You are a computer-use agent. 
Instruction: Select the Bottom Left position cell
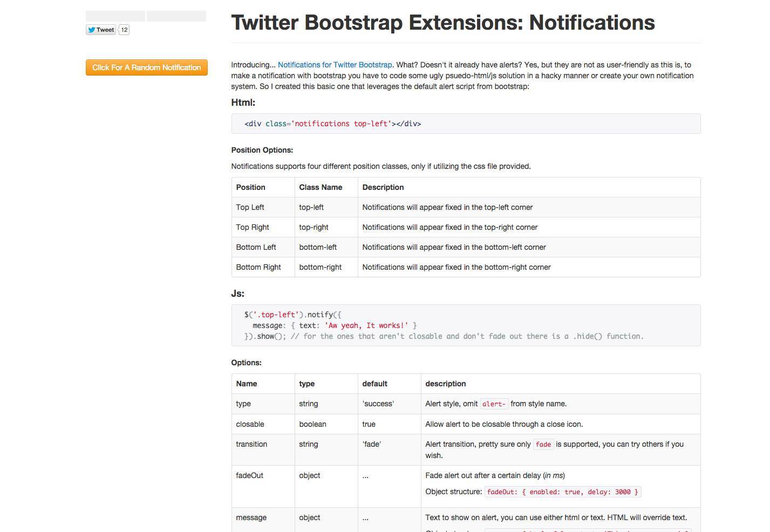click(x=263, y=247)
